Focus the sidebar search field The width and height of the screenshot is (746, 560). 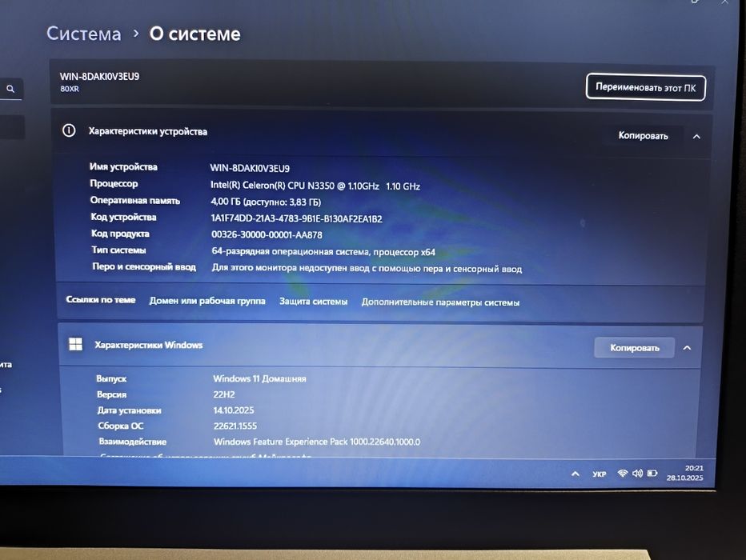11,90
